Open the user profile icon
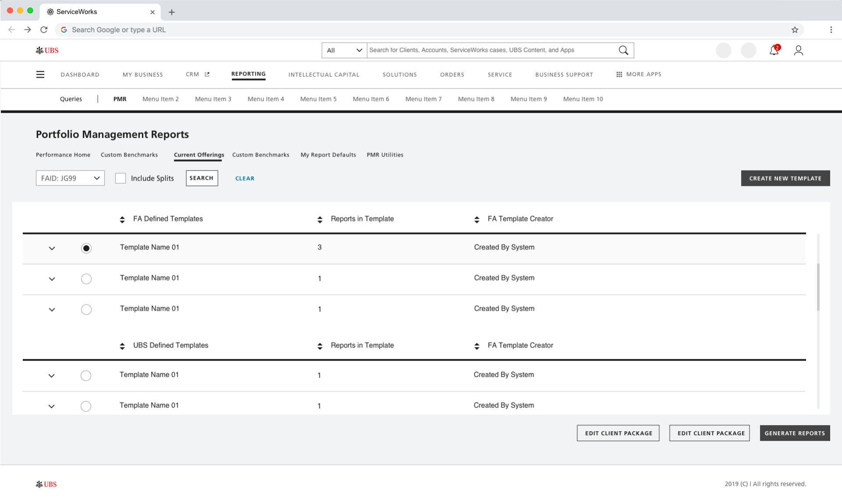 click(798, 50)
